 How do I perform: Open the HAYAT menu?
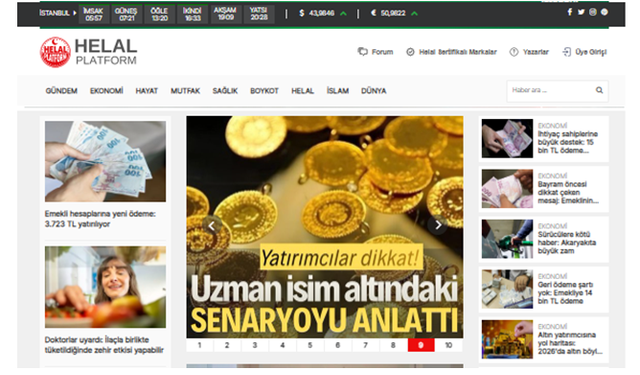[x=147, y=91]
